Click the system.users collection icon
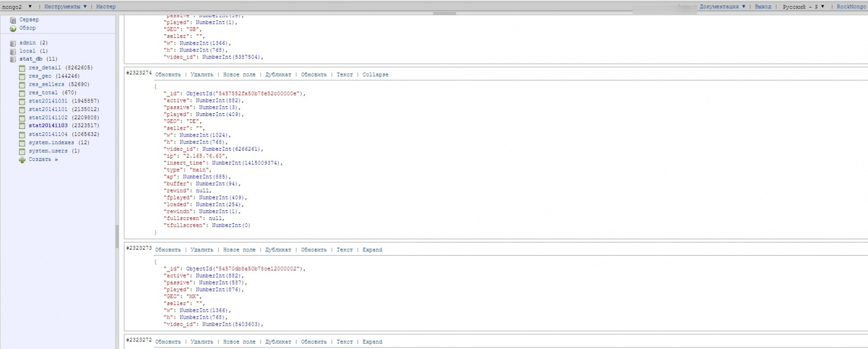868x349 pixels. coord(22,151)
